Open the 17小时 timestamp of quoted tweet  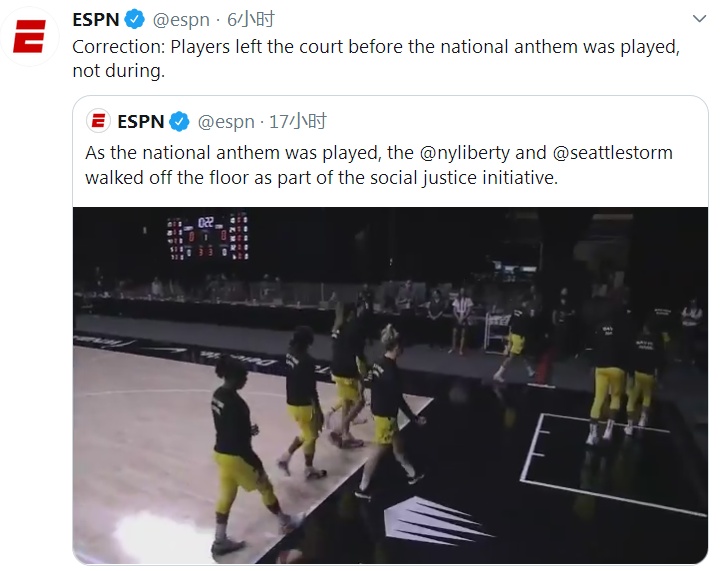[299, 122]
